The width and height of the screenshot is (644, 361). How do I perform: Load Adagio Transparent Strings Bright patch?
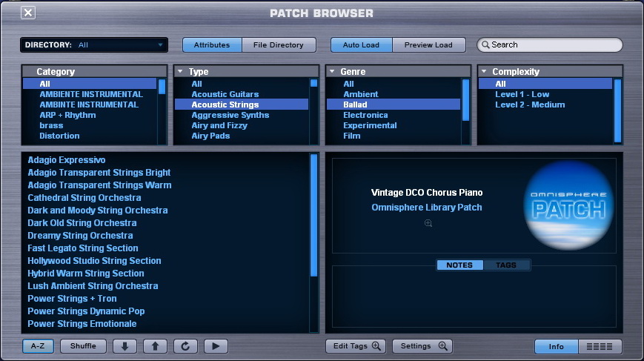tap(99, 173)
